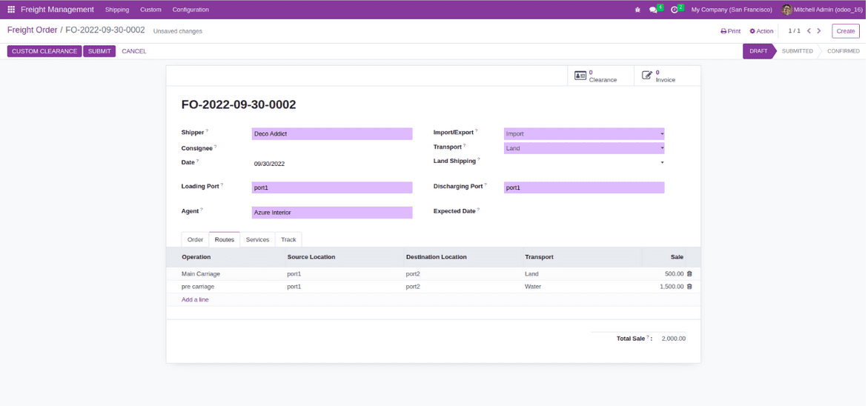The image size is (868, 406).
Task: Open the Invoice smart button
Action: (666, 76)
